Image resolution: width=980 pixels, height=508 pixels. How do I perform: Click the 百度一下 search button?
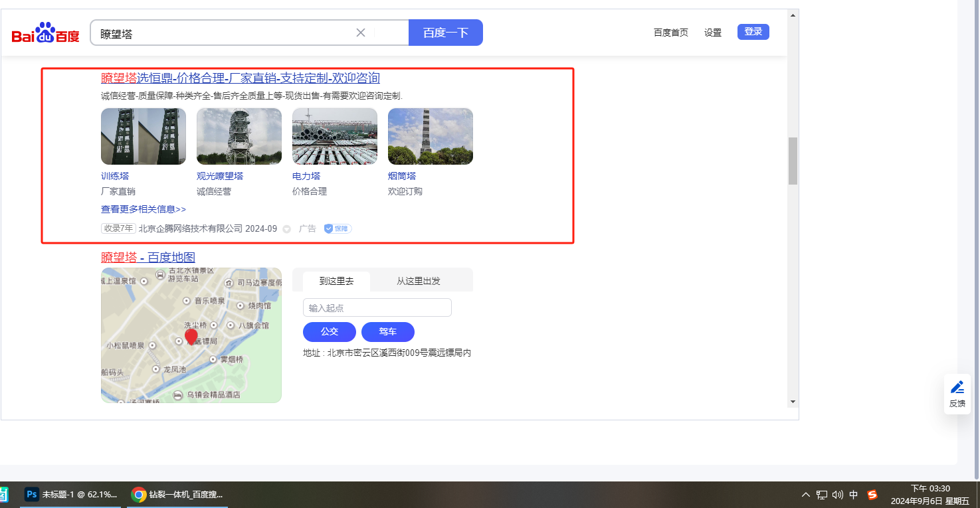446,33
